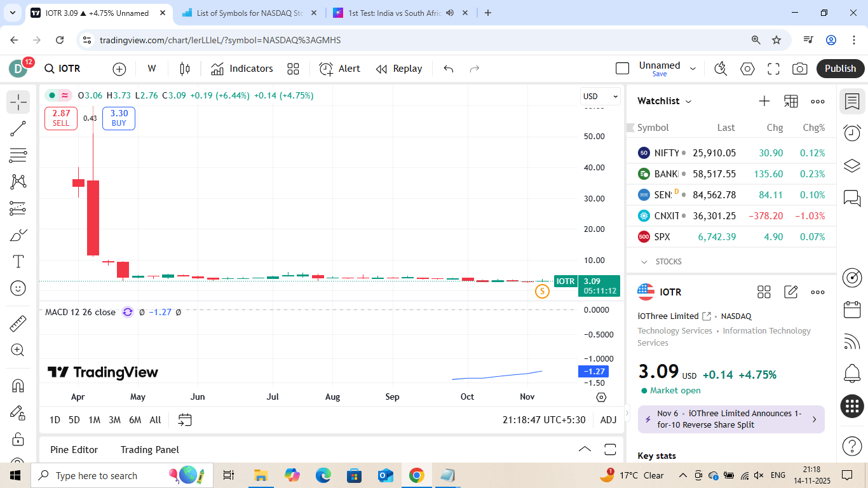Open the USD currency dropdown
Viewport: 868px width, 488px height.
click(600, 96)
